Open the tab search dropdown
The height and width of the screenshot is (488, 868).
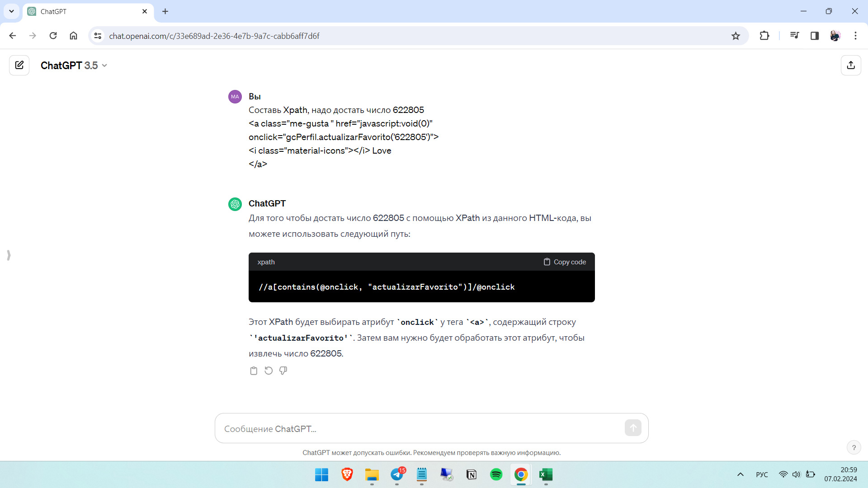coord(11,11)
